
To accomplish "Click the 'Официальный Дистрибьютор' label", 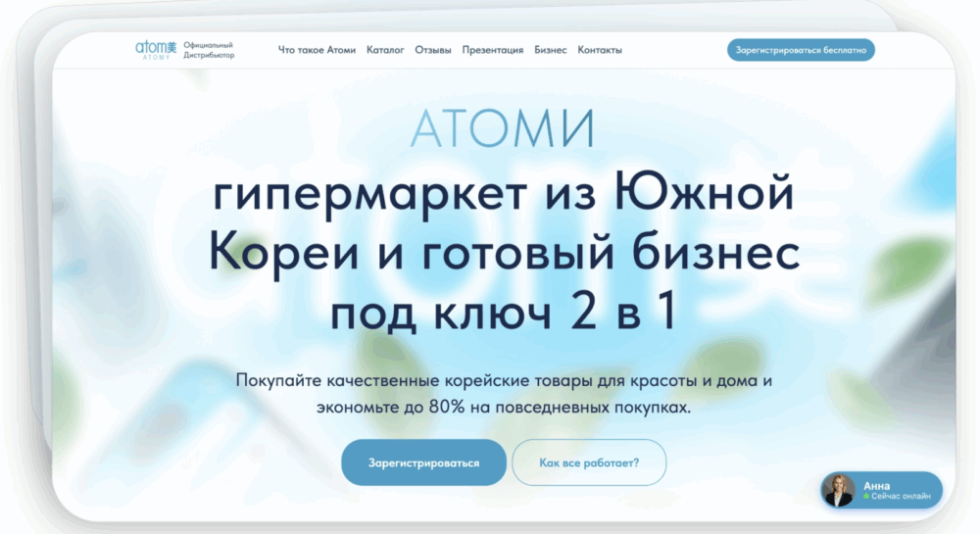I will coord(208,50).
